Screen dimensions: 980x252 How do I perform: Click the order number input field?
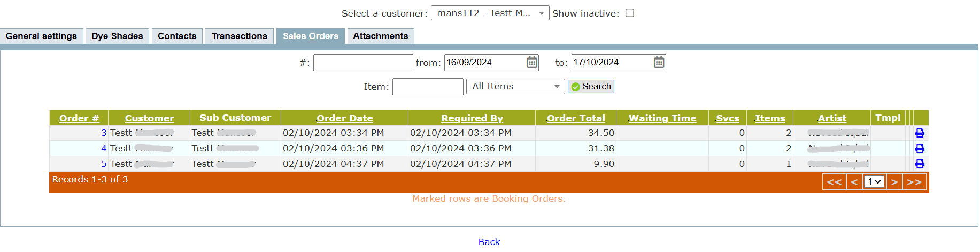(x=363, y=63)
